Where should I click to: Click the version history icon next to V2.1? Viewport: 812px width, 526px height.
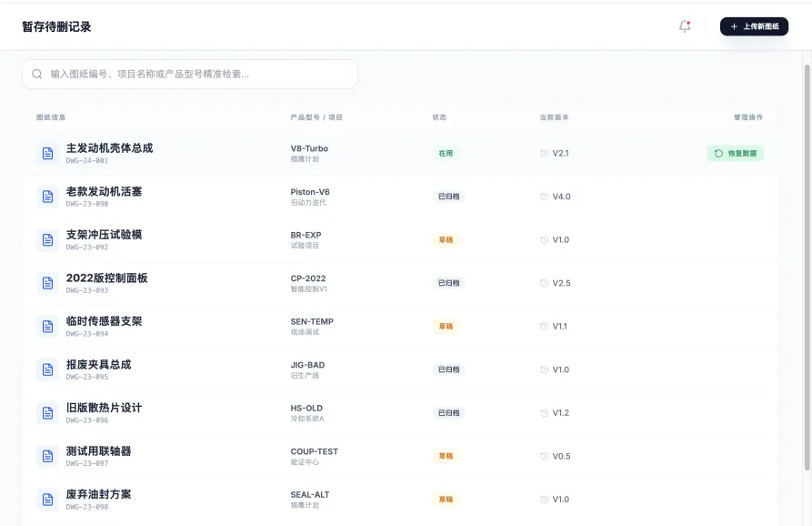pyautogui.click(x=544, y=154)
